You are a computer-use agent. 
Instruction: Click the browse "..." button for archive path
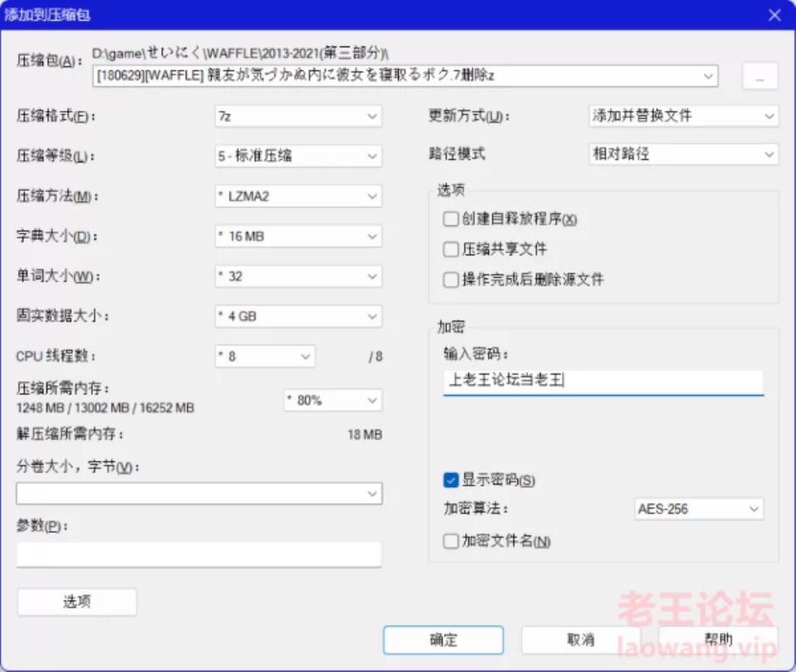click(760, 76)
